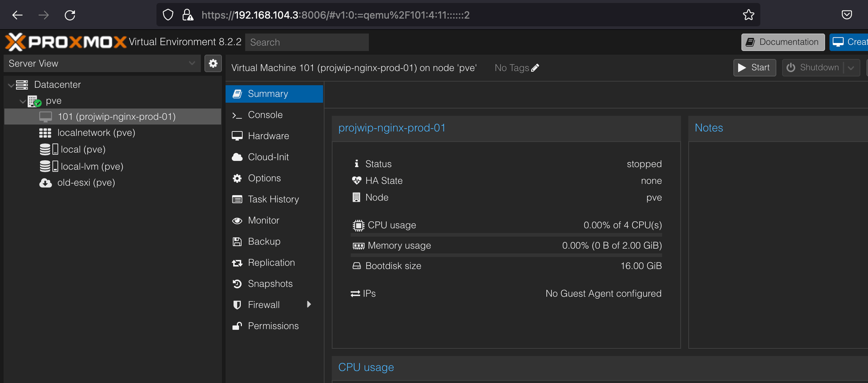Click the Bootdisk size drive icon
Image resolution: width=868 pixels, height=383 pixels.
point(357,266)
